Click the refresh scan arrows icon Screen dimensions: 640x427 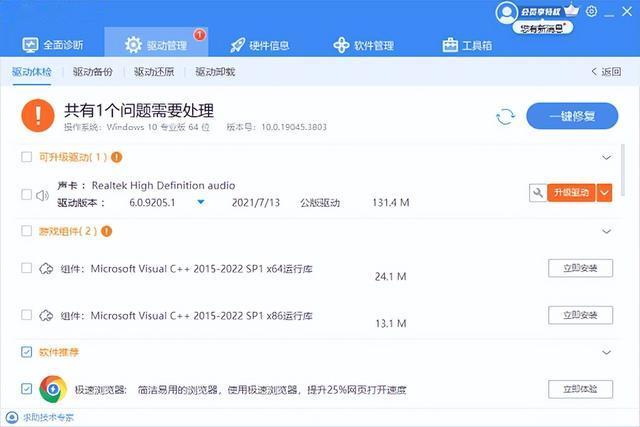coord(505,116)
